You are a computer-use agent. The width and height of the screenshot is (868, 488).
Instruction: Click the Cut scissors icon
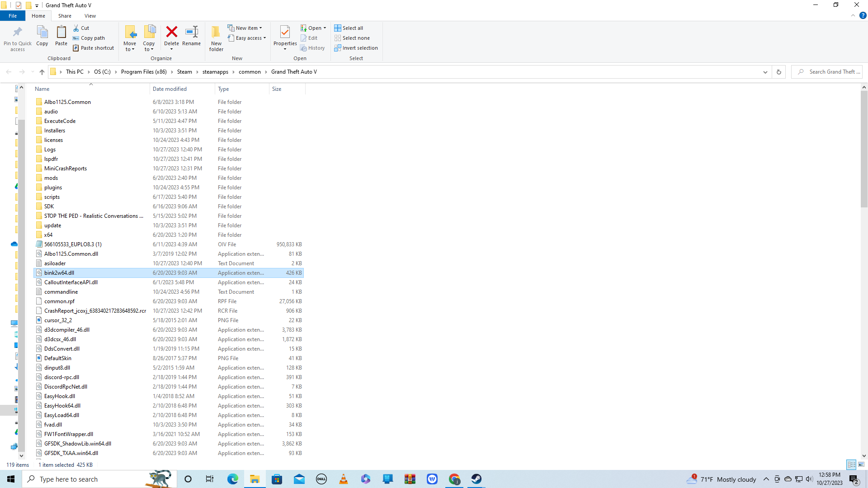click(x=76, y=28)
